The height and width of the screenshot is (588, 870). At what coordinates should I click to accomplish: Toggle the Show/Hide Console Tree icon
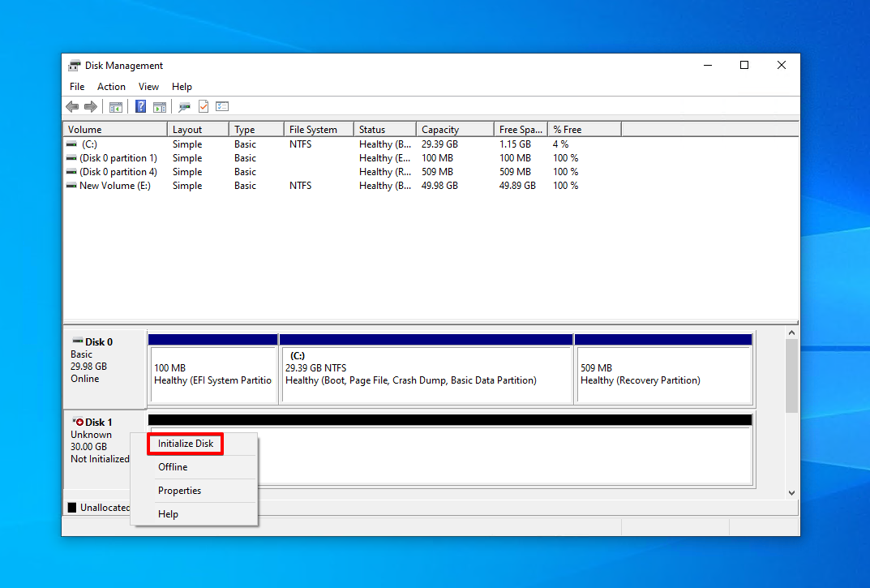click(115, 106)
